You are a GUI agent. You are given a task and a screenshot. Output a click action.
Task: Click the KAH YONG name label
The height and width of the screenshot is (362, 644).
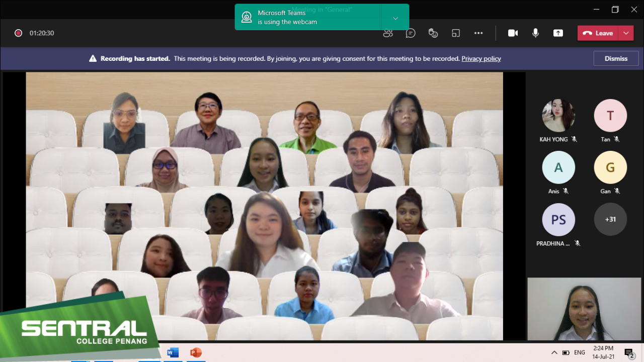[x=553, y=139]
